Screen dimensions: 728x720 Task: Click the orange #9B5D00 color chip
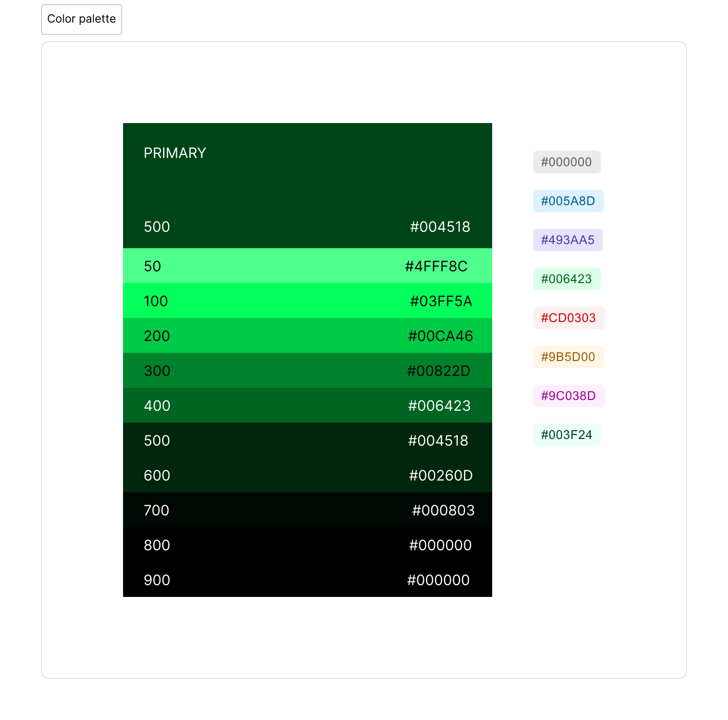(568, 357)
